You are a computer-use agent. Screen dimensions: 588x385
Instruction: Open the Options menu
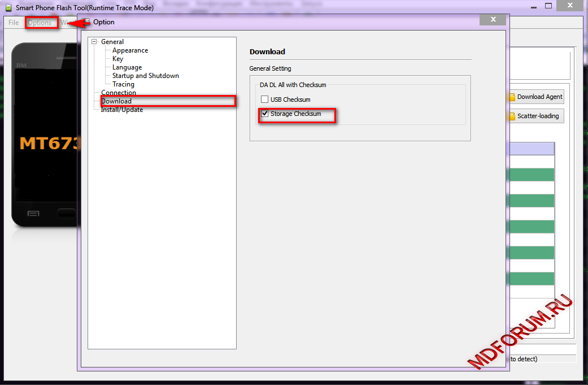40,23
